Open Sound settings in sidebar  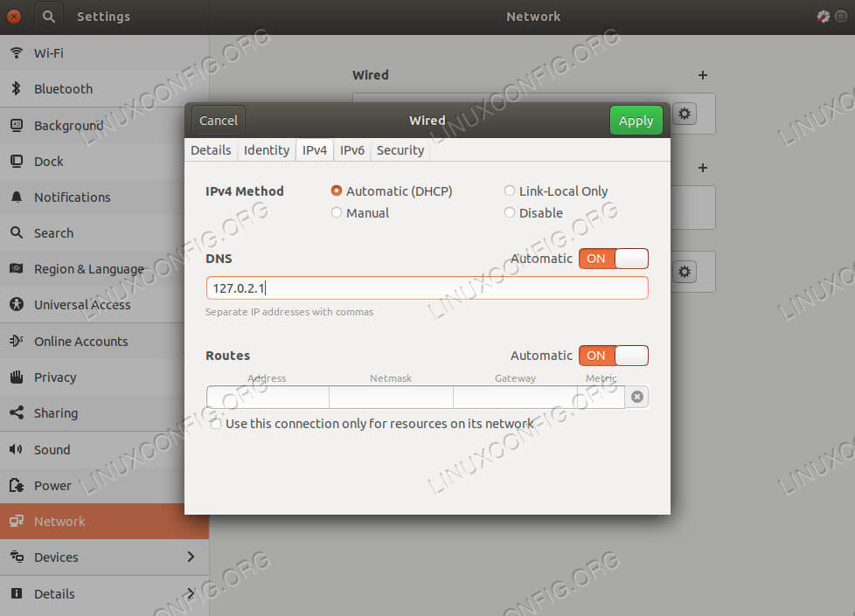[x=104, y=450]
